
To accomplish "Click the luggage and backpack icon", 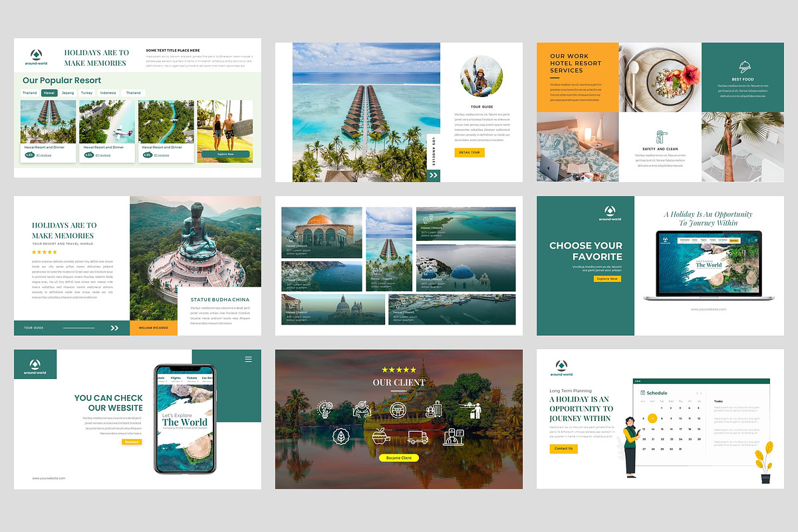I will tap(434, 410).
